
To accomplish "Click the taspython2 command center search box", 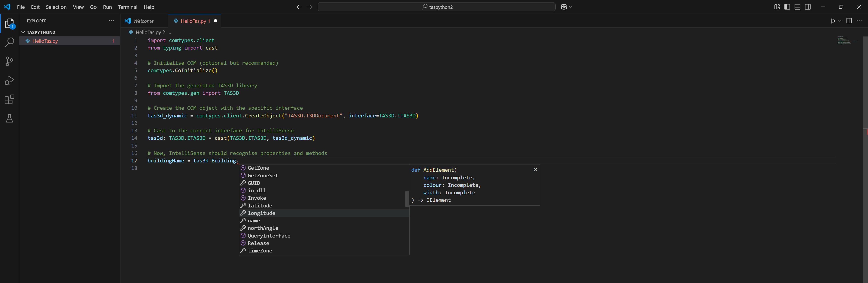I will point(436,7).
